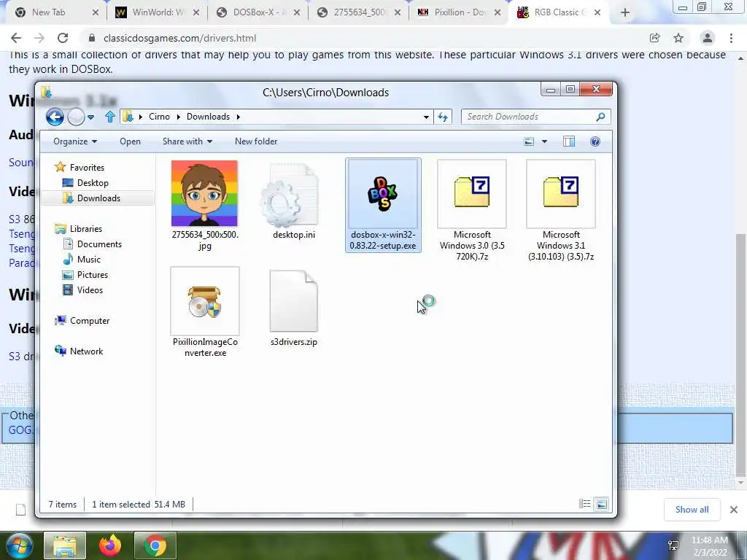Switch to the Pixillion browser tab

[x=458, y=12]
